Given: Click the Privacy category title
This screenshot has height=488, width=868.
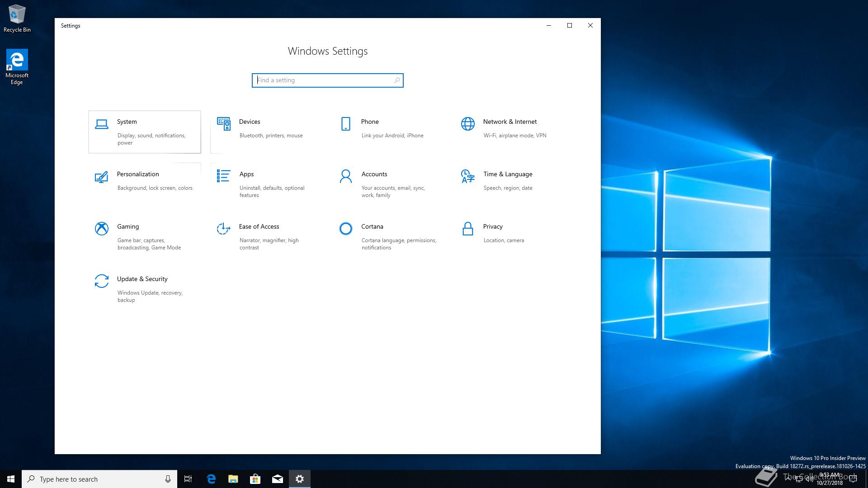Looking at the screenshot, I should 493,227.
